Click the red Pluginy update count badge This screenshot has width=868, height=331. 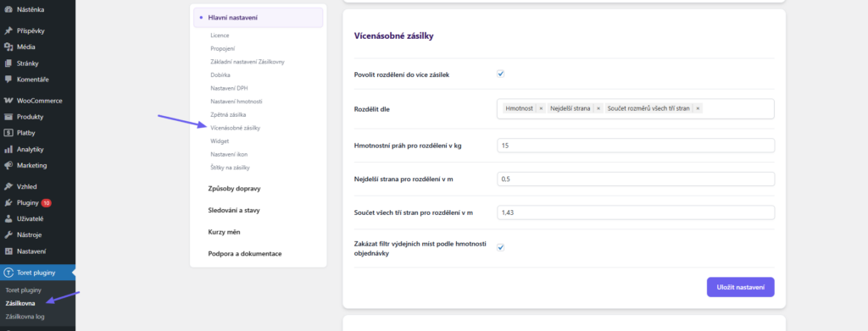[x=47, y=203]
